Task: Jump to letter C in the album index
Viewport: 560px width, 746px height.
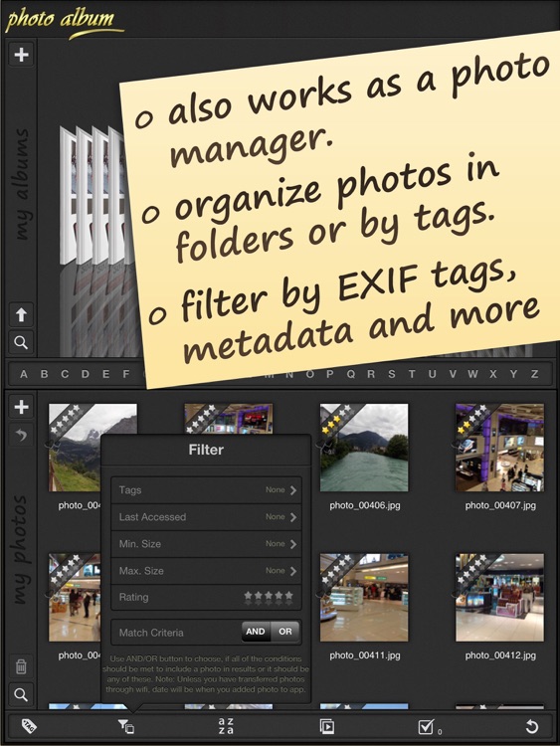Action: [x=65, y=374]
